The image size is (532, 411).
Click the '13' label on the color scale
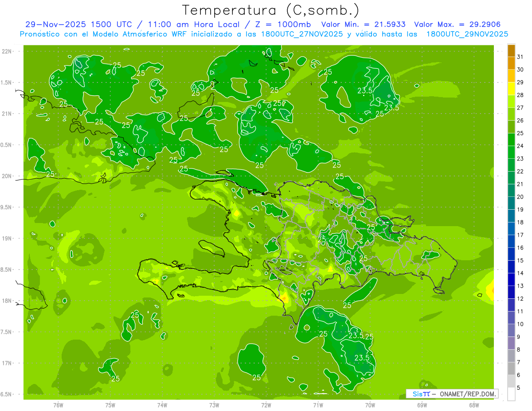click(x=520, y=286)
